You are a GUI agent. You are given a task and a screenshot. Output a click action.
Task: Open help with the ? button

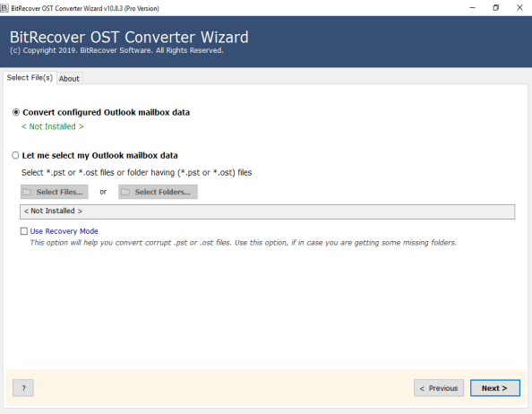pos(23,388)
